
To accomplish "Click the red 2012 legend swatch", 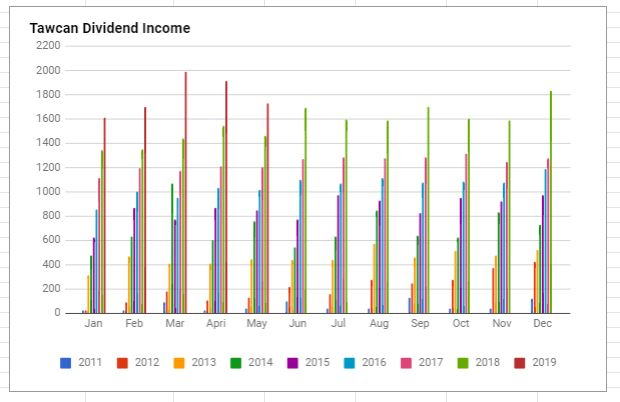I will click(x=124, y=362).
